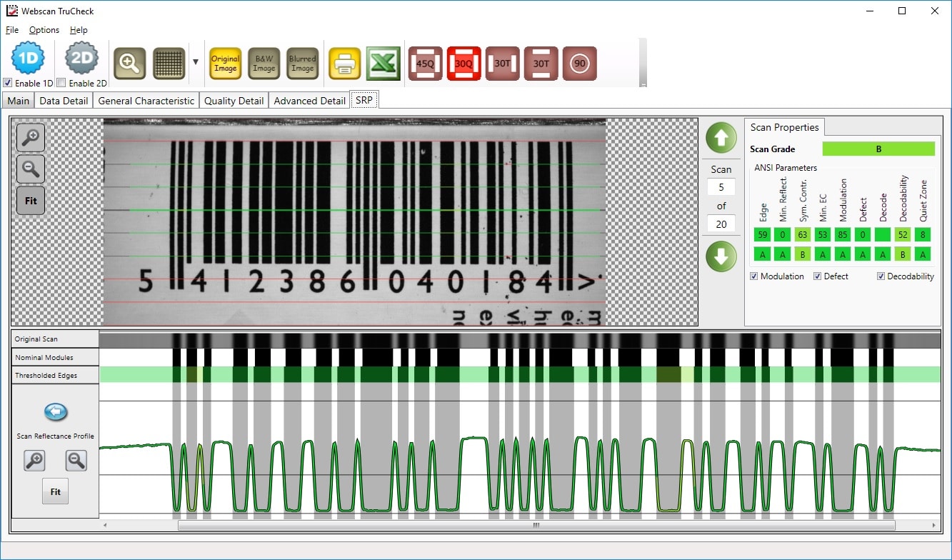Click the Edge value cell 59
The image size is (952, 560).
[x=763, y=235]
